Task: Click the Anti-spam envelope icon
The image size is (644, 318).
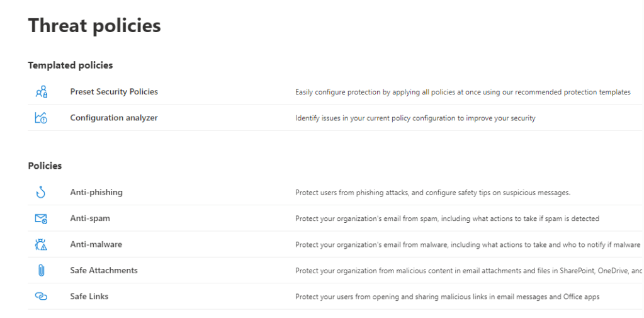Action: (x=42, y=219)
